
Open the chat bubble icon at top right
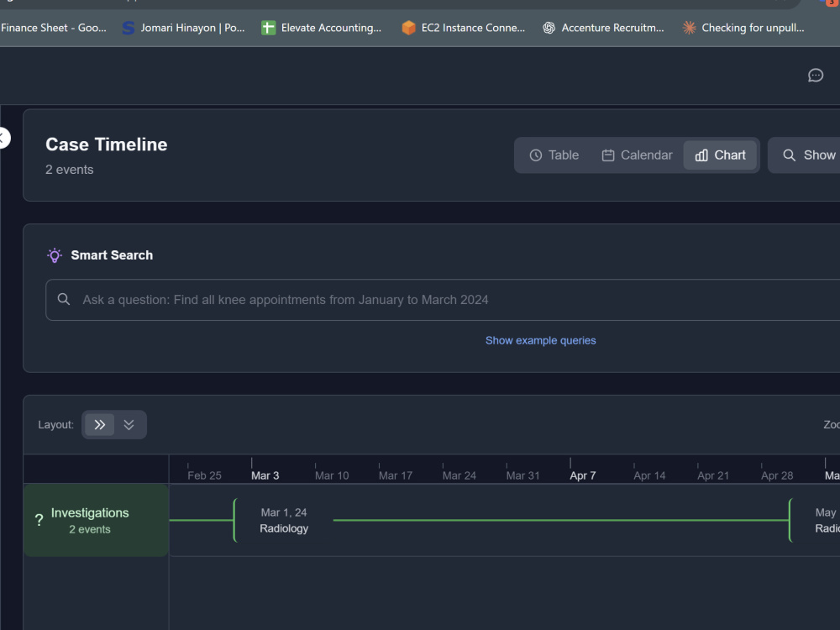click(816, 76)
